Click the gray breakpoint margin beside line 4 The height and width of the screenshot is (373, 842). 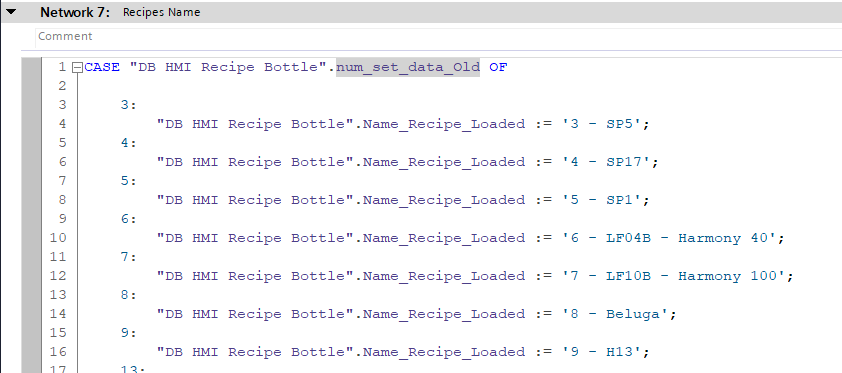point(33,124)
